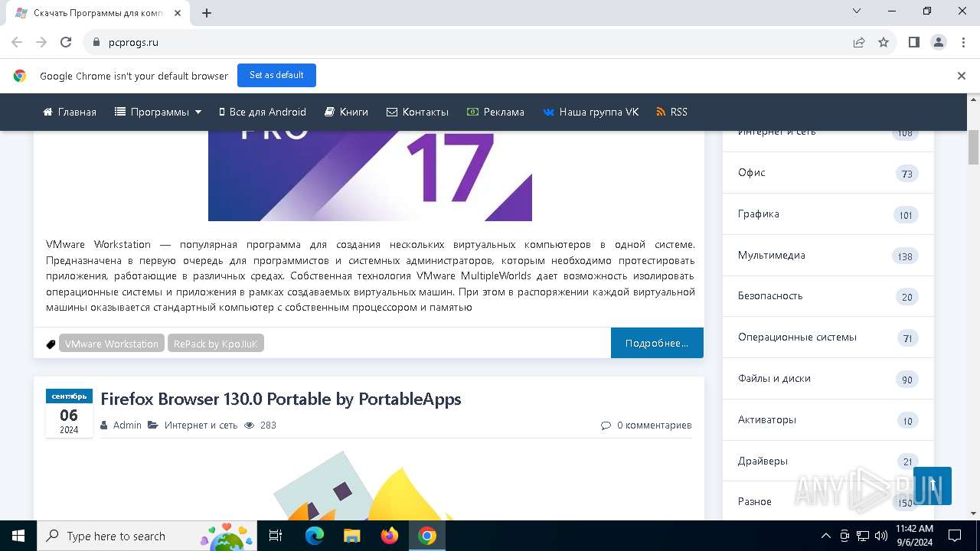Open the Контакты page
The image size is (980, 551).
(x=417, y=112)
